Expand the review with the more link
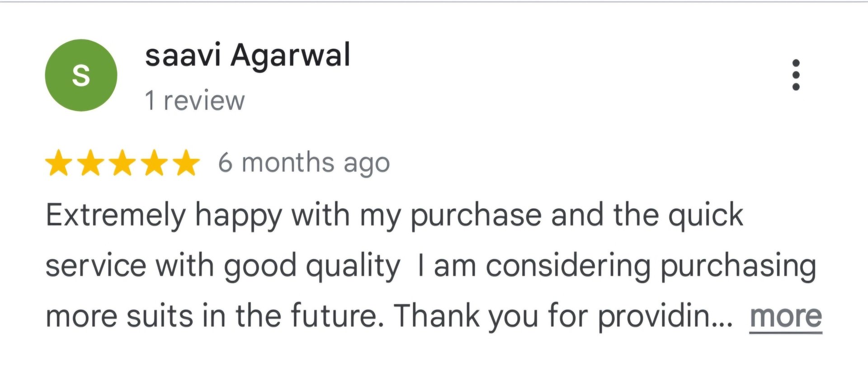868x371 pixels. point(785,316)
